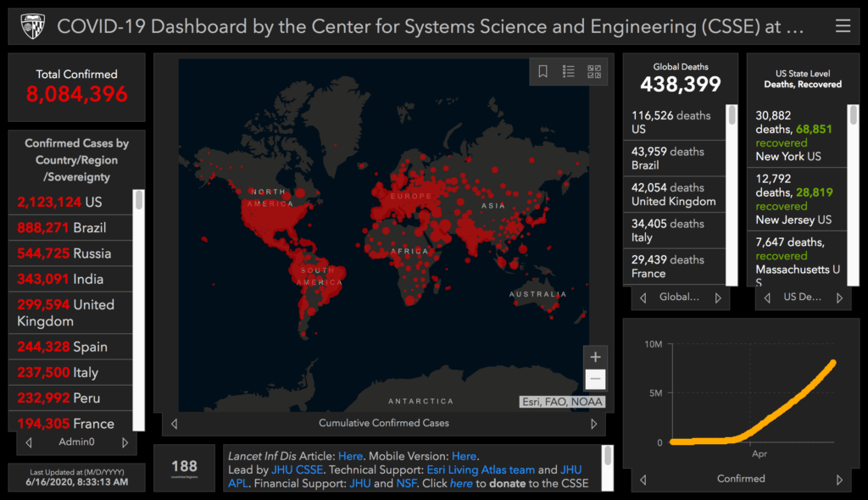Select US in confirmed cases list
Screen dimensions: 868x500
72,202
